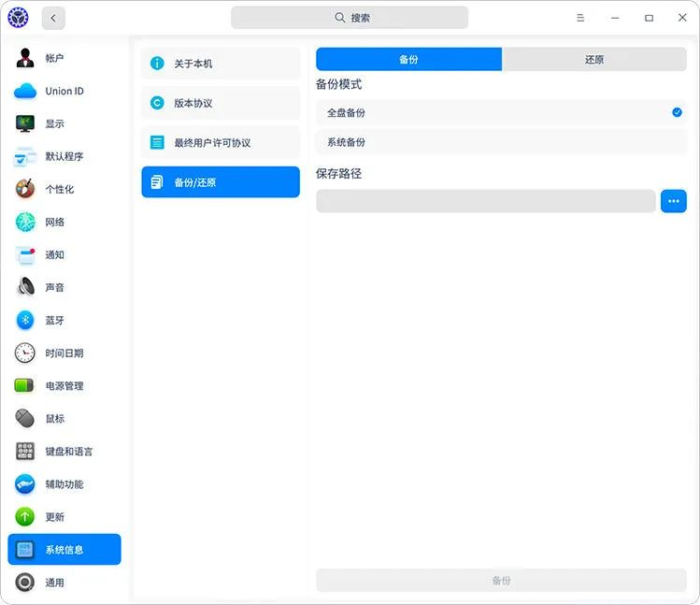Open the 通知 notification icon
The image size is (700, 605).
25,254
